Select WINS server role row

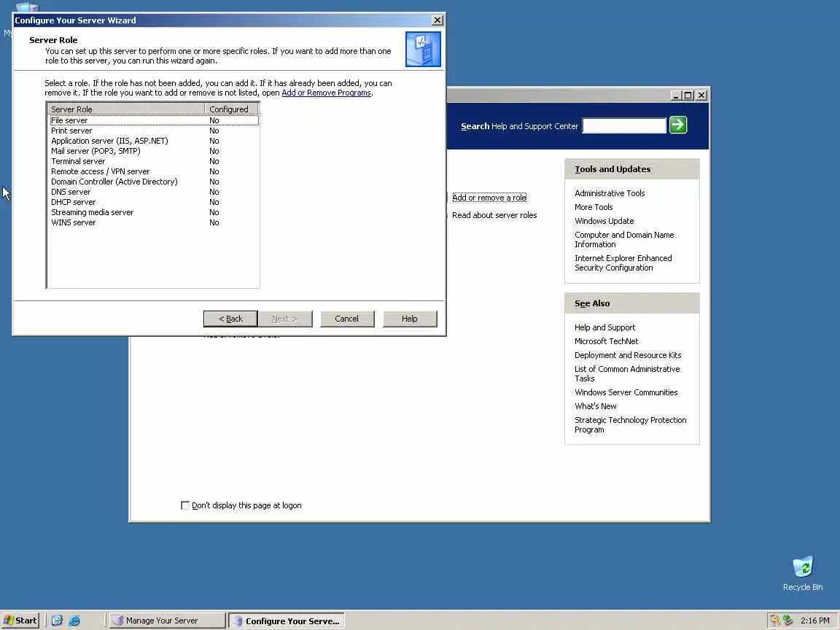(155, 222)
